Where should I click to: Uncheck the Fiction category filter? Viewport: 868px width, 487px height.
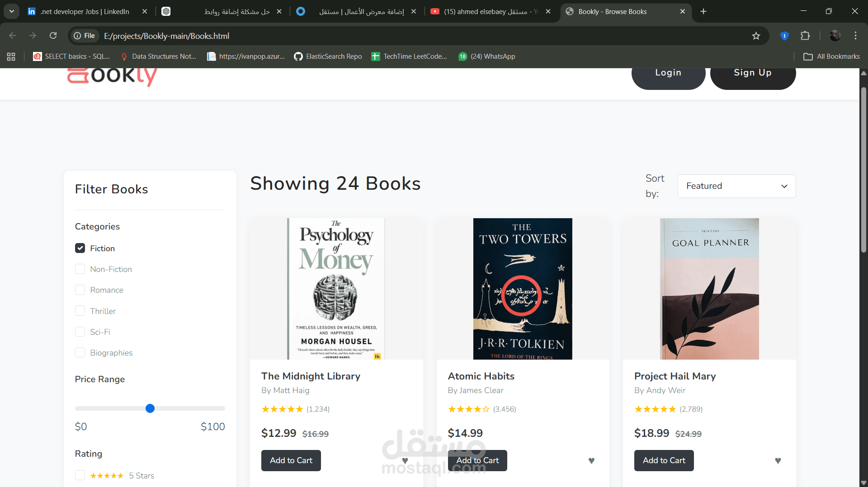coord(80,248)
